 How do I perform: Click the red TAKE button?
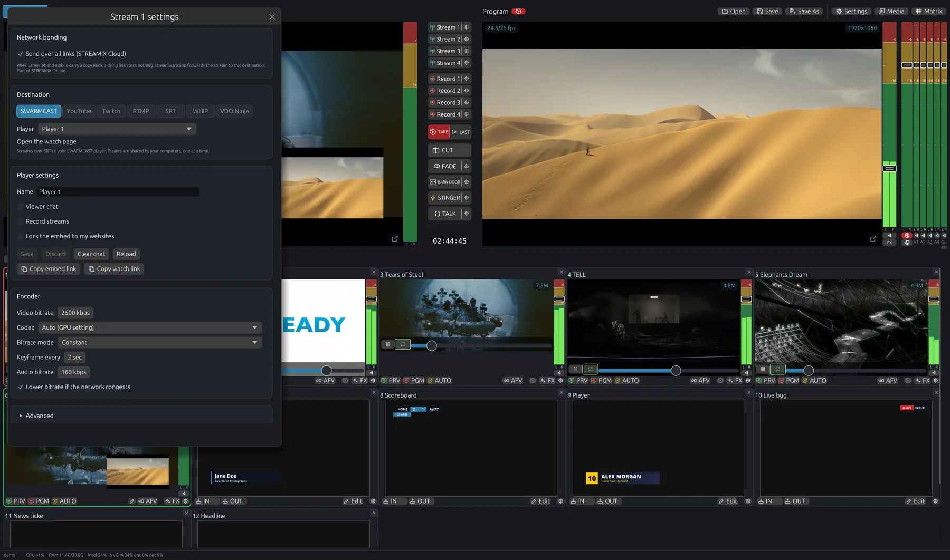[439, 132]
